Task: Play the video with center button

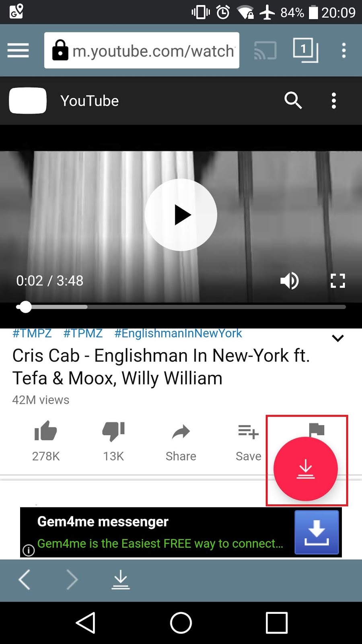Action: pyautogui.click(x=181, y=215)
